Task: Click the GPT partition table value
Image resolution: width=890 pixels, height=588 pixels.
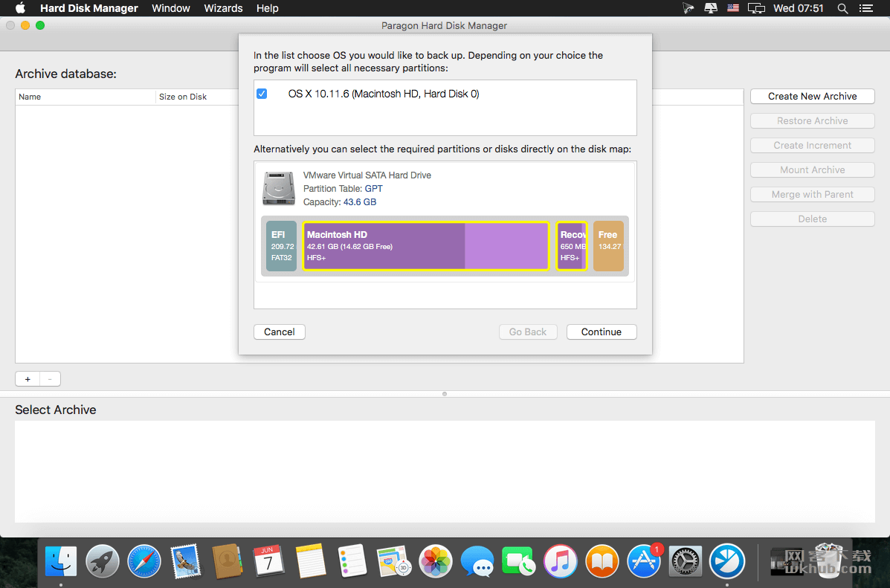Action: click(x=373, y=188)
